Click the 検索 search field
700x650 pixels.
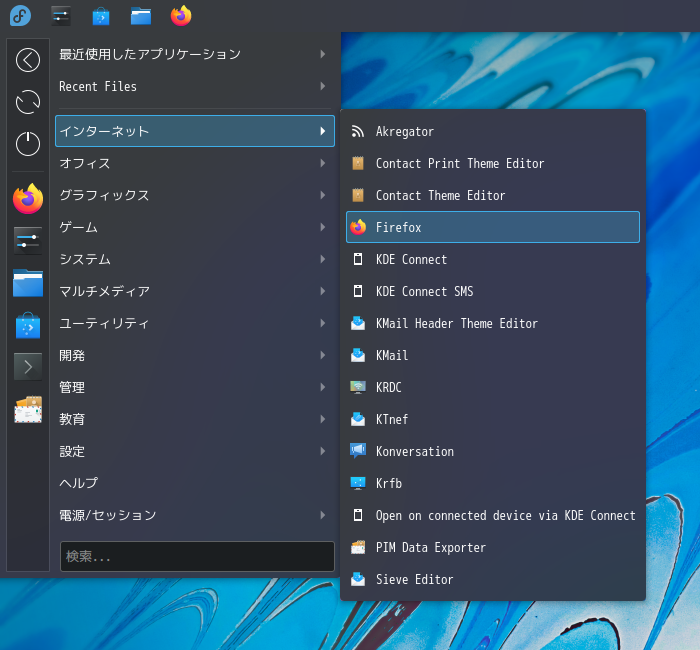197,556
